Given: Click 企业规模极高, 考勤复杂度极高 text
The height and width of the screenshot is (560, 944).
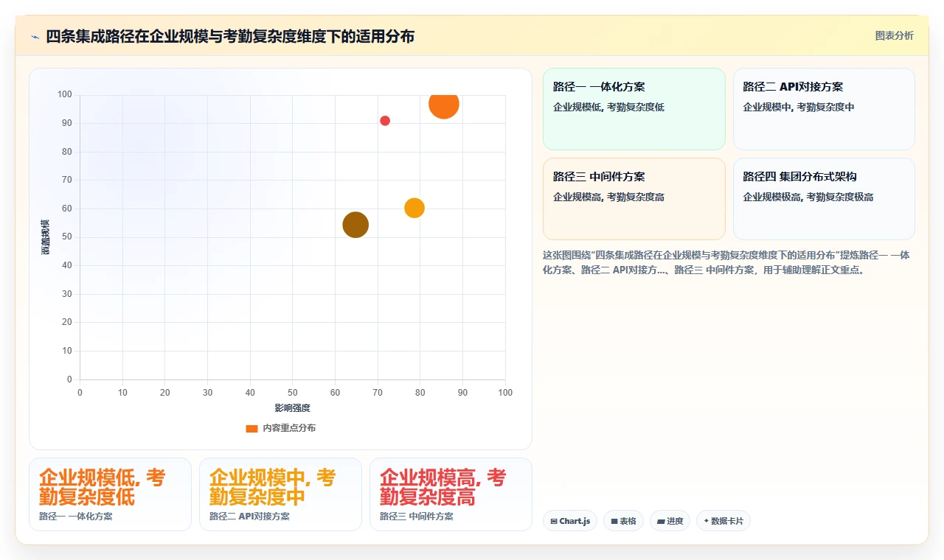Looking at the screenshot, I should 808,197.
